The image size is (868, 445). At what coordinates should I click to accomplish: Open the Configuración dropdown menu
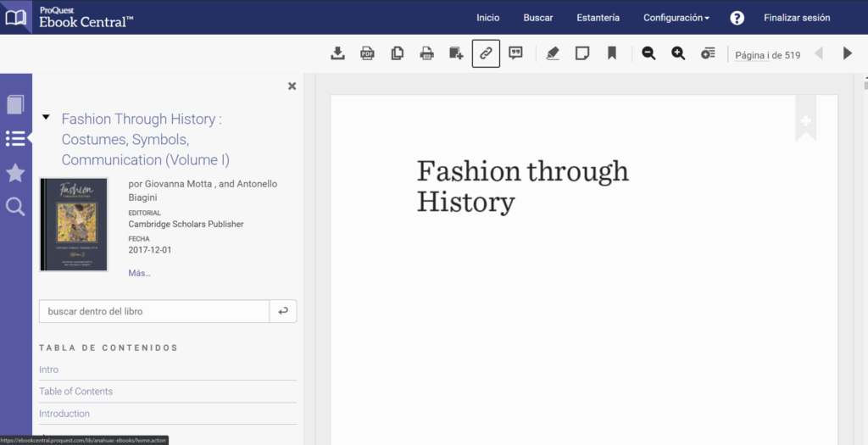[676, 18]
